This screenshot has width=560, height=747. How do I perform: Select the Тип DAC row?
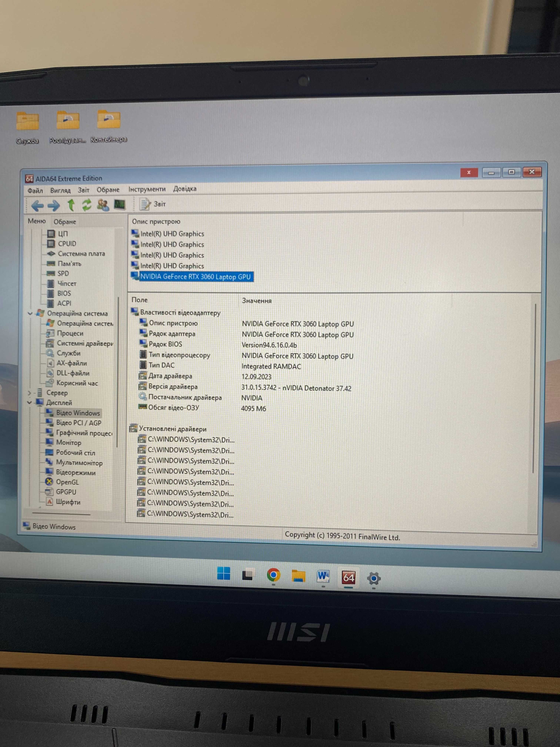tap(220, 366)
